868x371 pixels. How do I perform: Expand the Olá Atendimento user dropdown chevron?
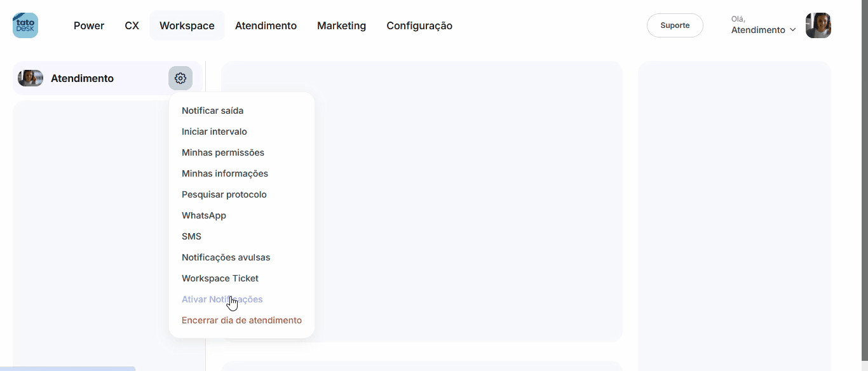pyautogui.click(x=792, y=30)
